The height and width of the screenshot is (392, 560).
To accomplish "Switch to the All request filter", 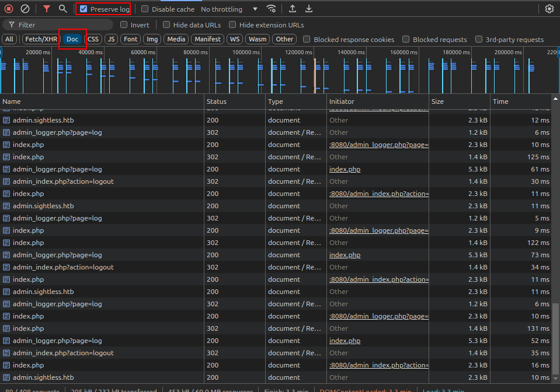I will pos(9,39).
